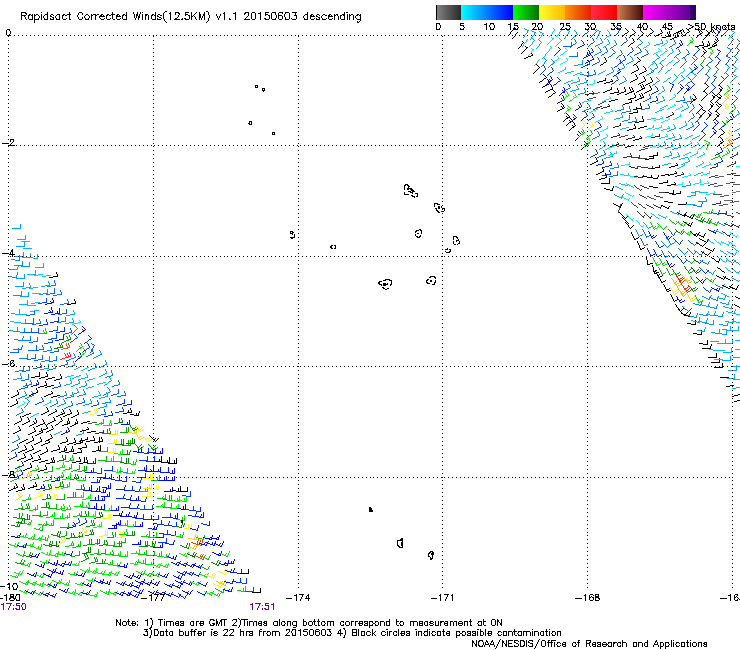The image size is (740, 650).
Task: Select note '3)Data buffer is 22 hrs from 20150603'
Action: (x=237, y=633)
